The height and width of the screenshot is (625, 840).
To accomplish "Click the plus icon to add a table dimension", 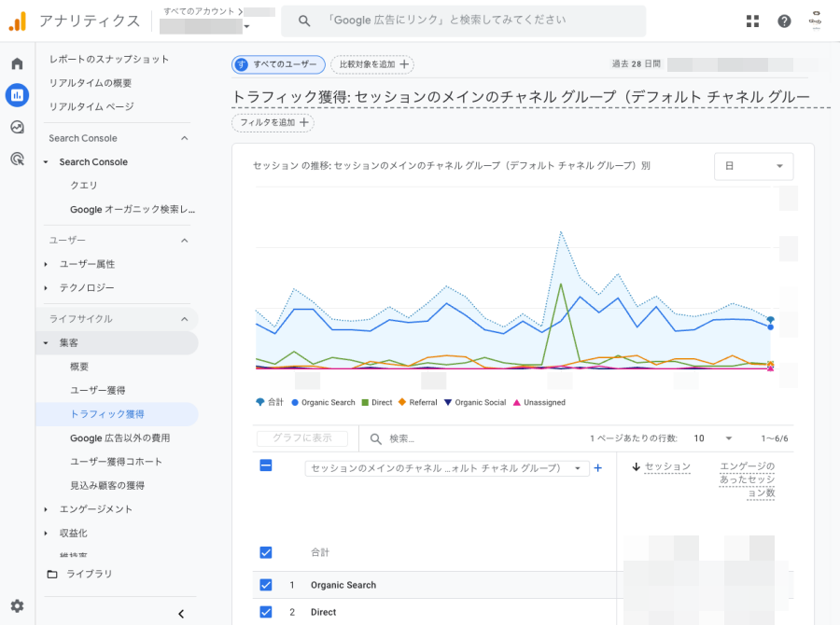I will tap(598, 468).
